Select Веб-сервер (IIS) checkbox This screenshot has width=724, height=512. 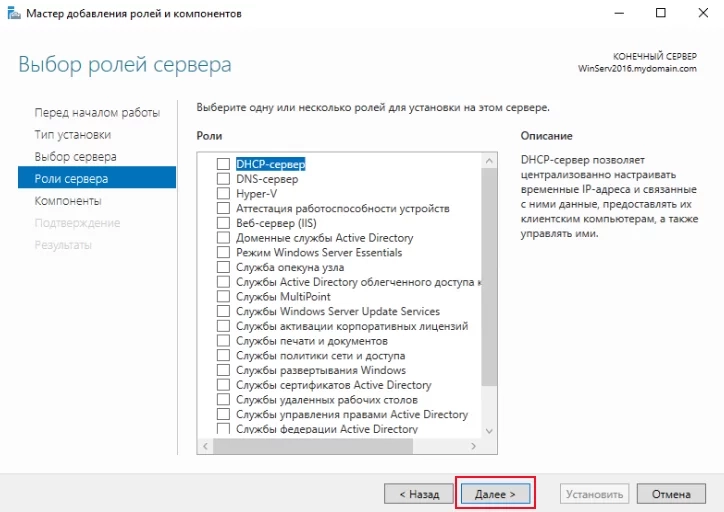223,223
